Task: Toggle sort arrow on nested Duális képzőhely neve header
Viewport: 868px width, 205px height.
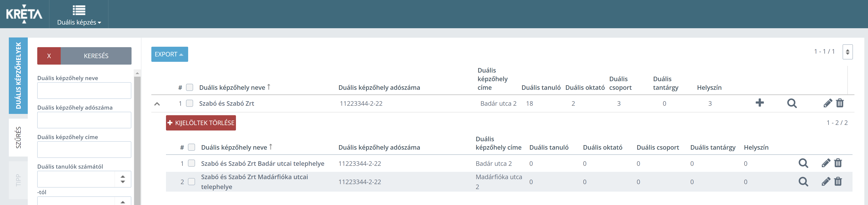Action: (271, 147)
